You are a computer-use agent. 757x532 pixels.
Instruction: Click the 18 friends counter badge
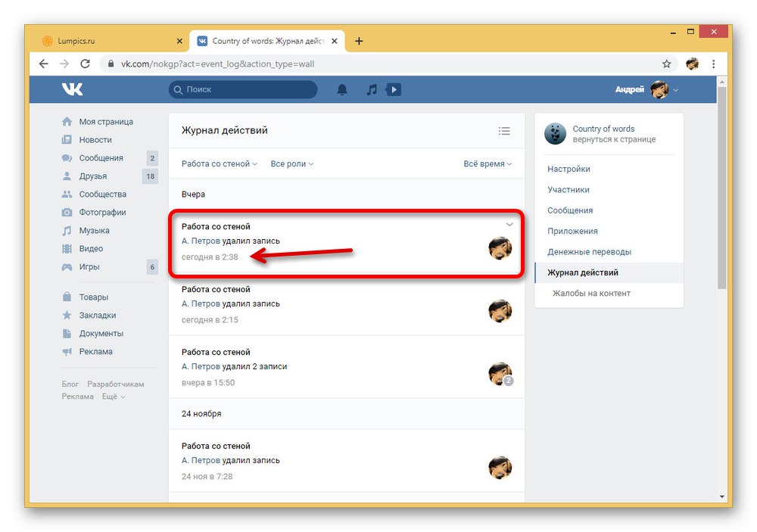151,176
